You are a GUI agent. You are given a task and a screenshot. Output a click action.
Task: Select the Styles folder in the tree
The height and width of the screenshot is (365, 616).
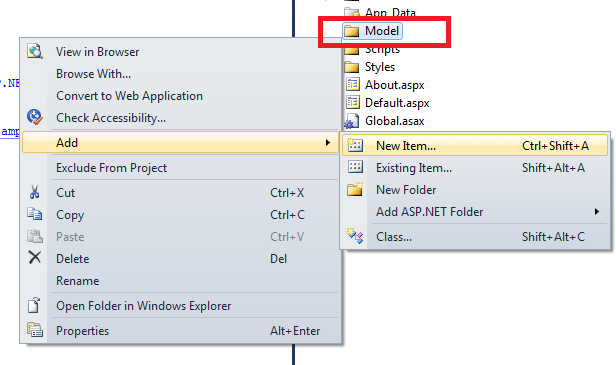(x=380, y=67)
